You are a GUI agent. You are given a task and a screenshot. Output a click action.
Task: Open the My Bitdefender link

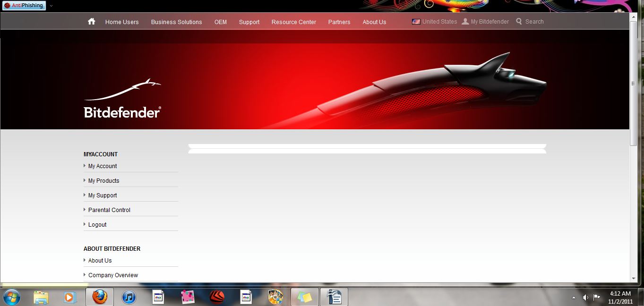(489, 22)
